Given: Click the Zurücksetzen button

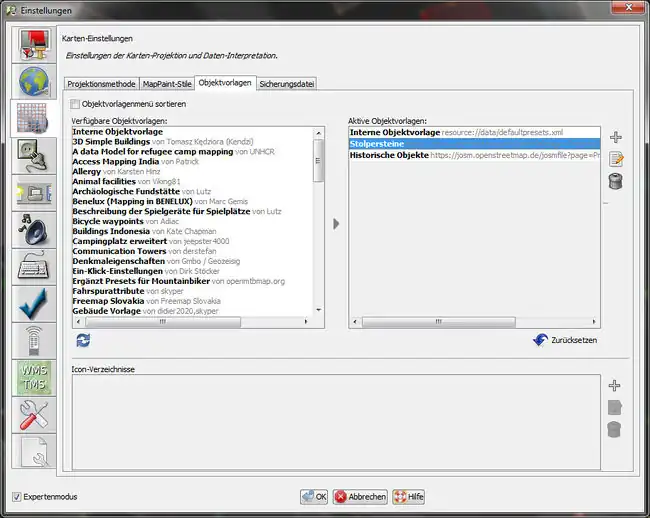Looking at the screenshot, I should click(x=566, y=341).
